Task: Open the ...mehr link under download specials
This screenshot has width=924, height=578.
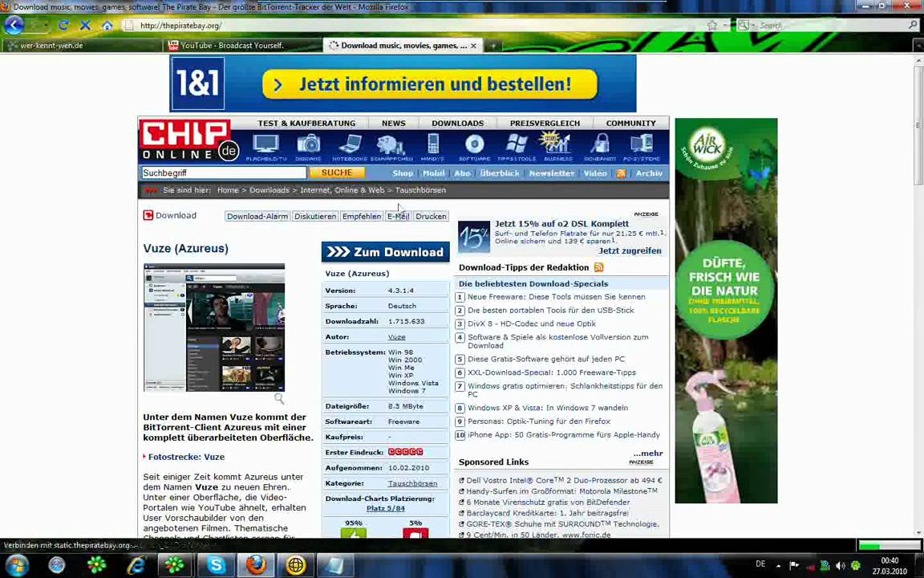Action: coord(648,454)
